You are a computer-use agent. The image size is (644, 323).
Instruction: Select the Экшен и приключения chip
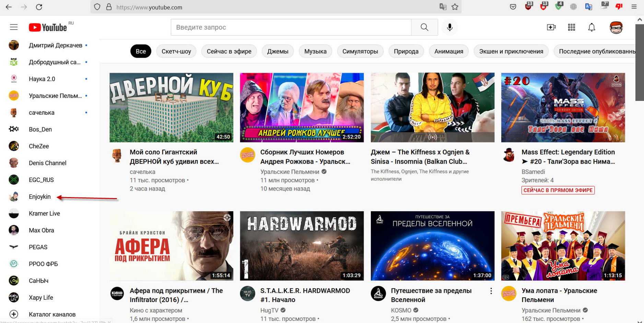click(x=511, y=51)
